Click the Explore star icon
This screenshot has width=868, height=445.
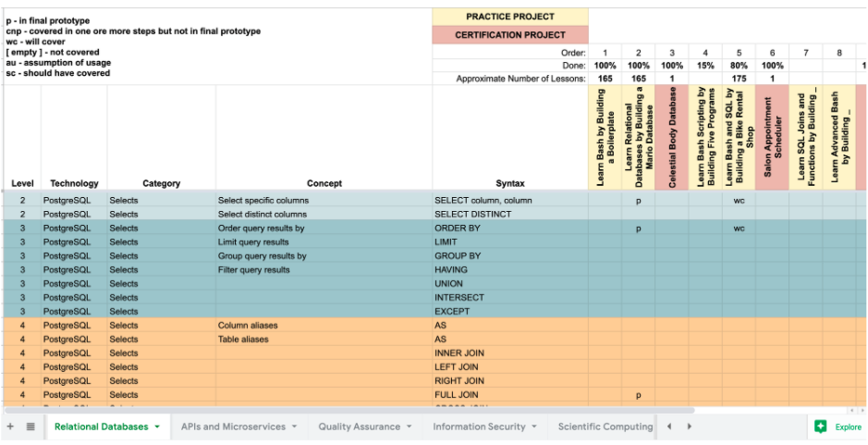pos(820,426)
